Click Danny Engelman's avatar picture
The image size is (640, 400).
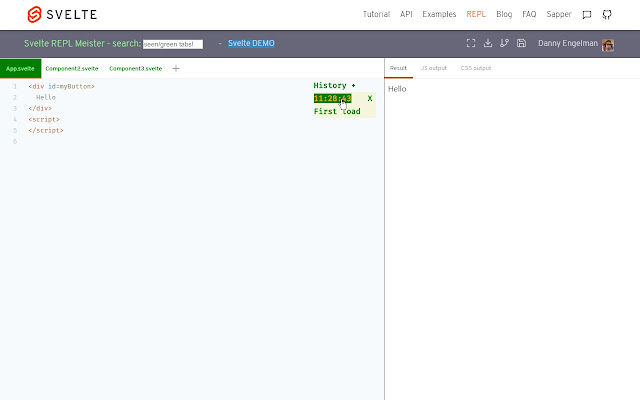pos(608,45)
